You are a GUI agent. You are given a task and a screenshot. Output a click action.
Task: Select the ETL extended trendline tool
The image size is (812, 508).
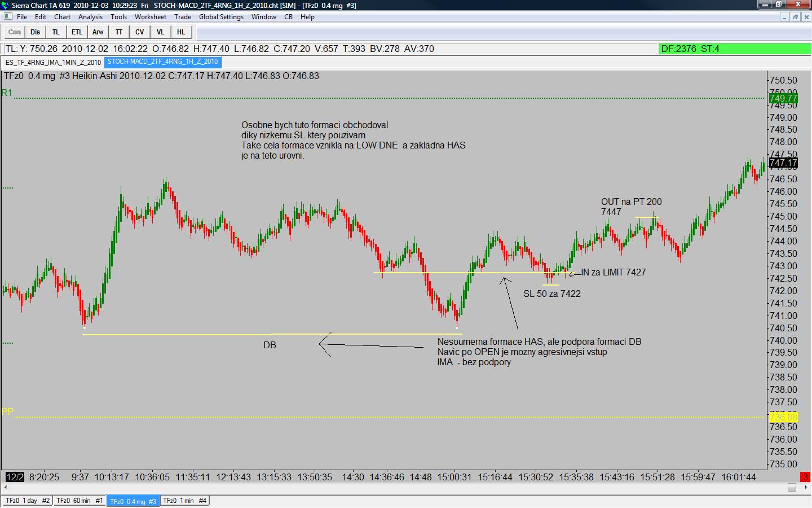point(77,32)
